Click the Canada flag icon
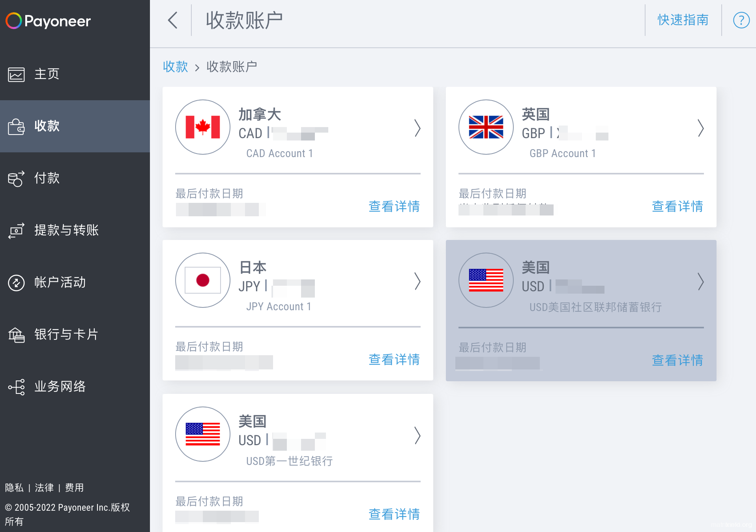This screenshot has width=756, height=532. pyautogui.click(x=203, y=127)
